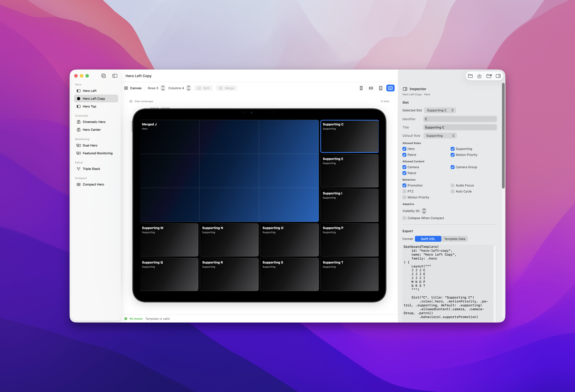Screen dimensions: 575x392
Task: Click the Identifier text field
Action: tap(460, 119)
